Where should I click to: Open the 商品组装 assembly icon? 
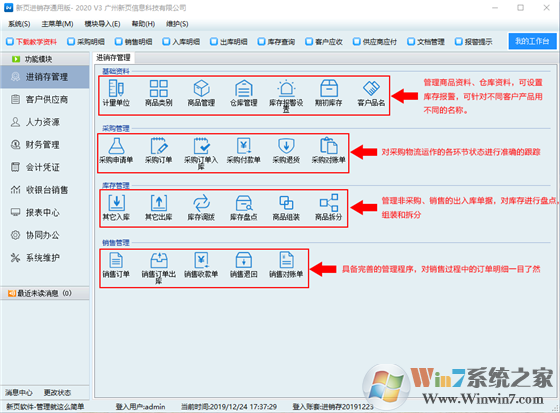[x=286, y=207]
